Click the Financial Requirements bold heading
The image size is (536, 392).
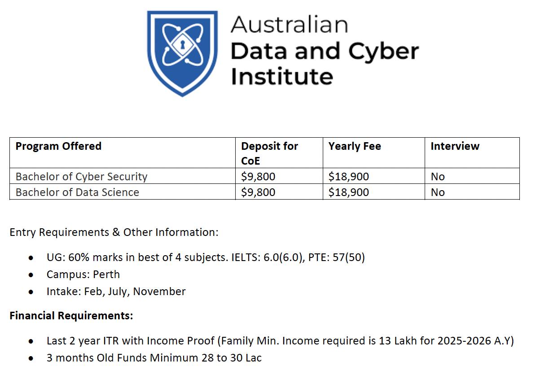[x=71, y=315]
